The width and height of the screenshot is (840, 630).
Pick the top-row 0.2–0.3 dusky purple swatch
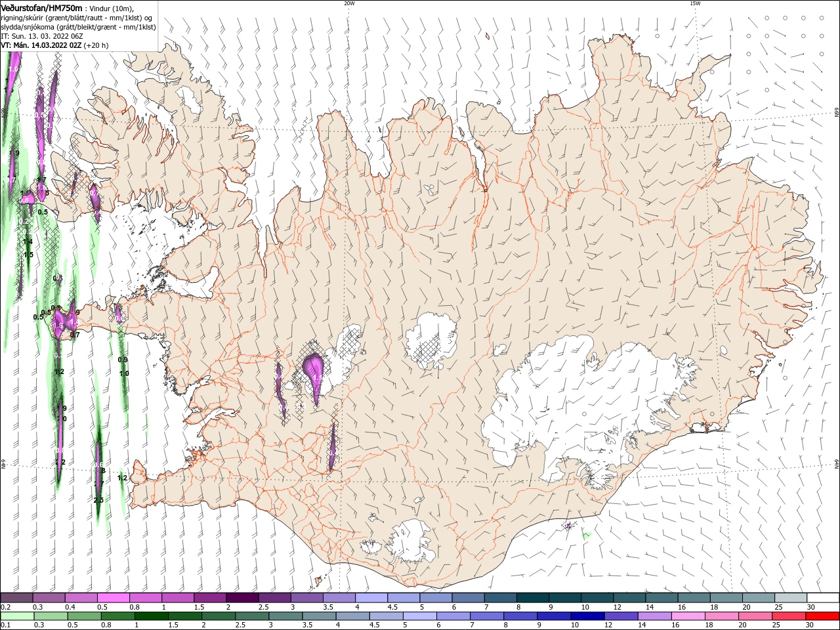tap(16, 598)
